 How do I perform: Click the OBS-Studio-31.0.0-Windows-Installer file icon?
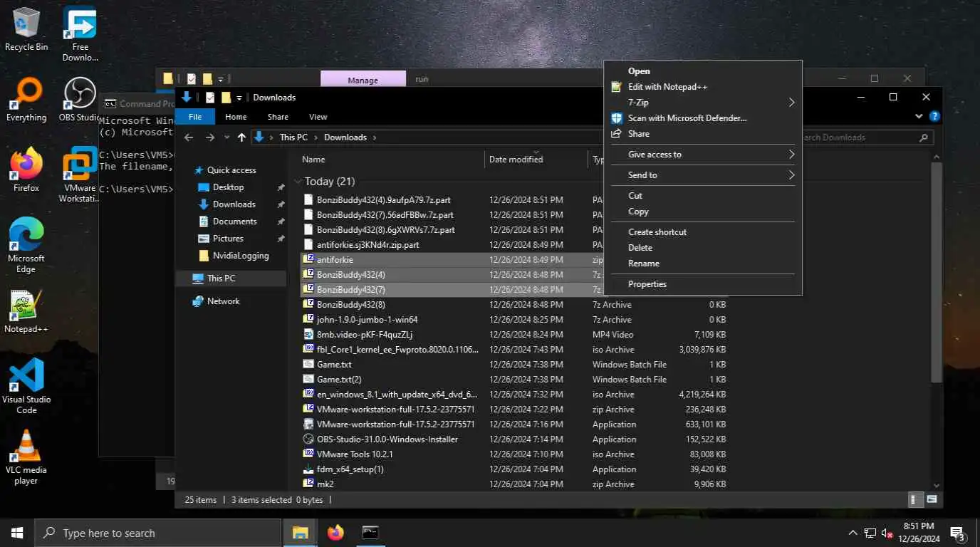tap(308, 439)
